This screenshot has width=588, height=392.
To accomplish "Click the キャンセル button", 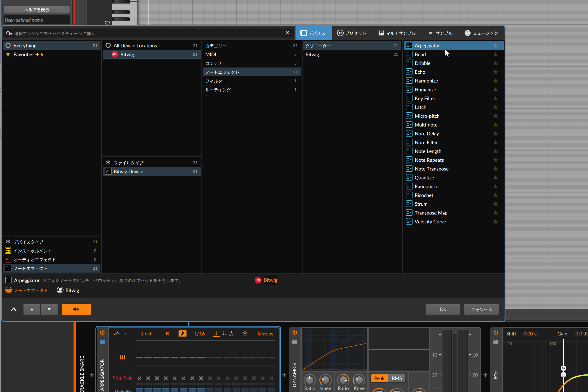I will tap(481, 309).
